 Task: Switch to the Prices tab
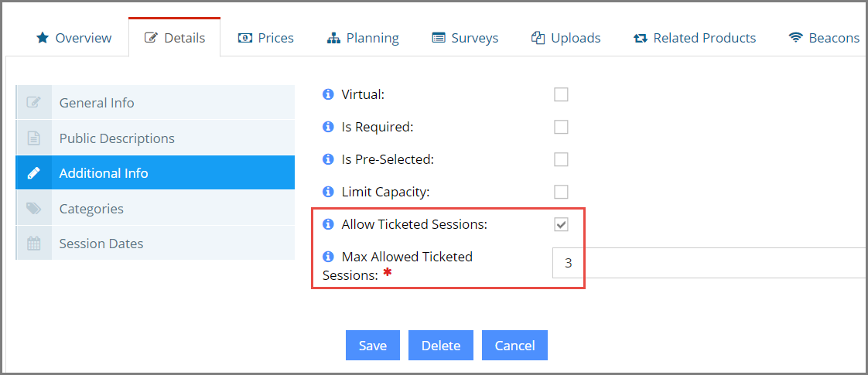coord(265,38)
